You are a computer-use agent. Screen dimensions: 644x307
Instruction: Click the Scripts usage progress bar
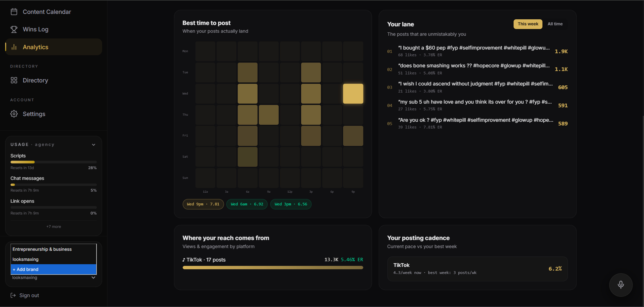54,162
